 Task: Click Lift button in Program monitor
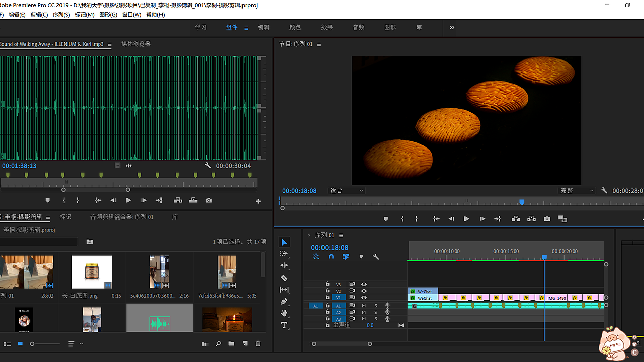pos(516,219)
